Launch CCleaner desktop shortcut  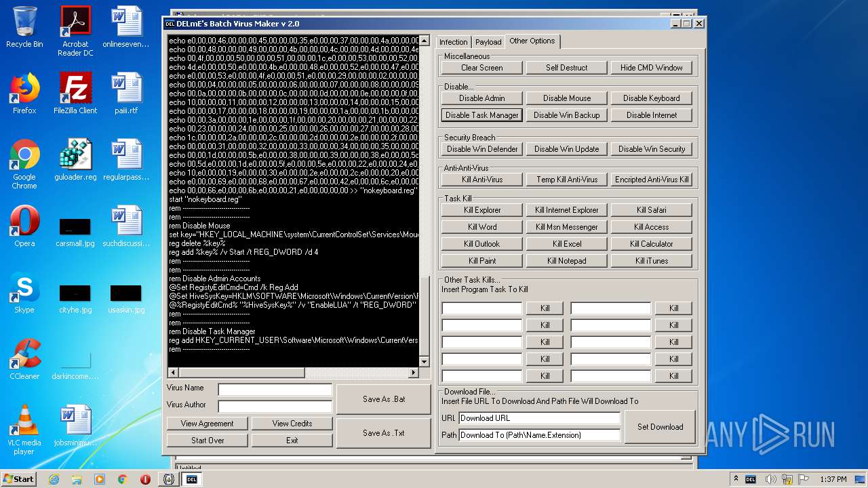coord(24,359)
